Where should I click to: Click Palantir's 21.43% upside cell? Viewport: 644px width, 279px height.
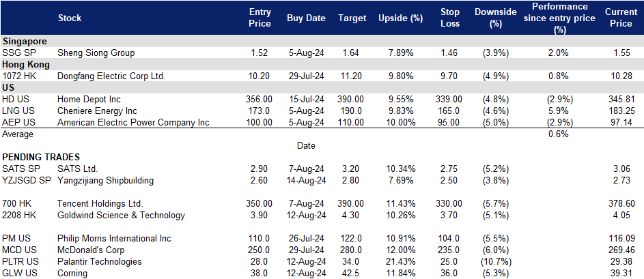400,261
